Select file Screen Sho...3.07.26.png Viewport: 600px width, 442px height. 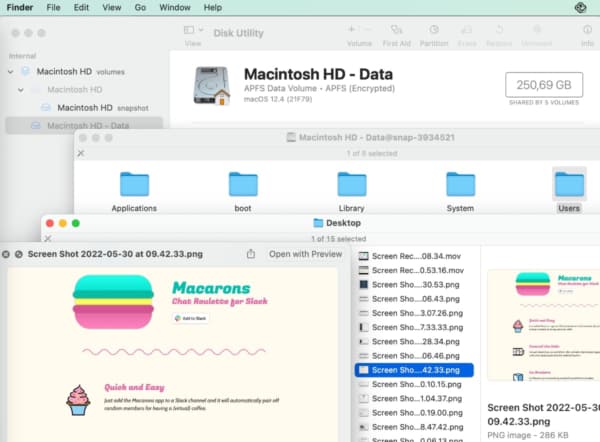414,313
